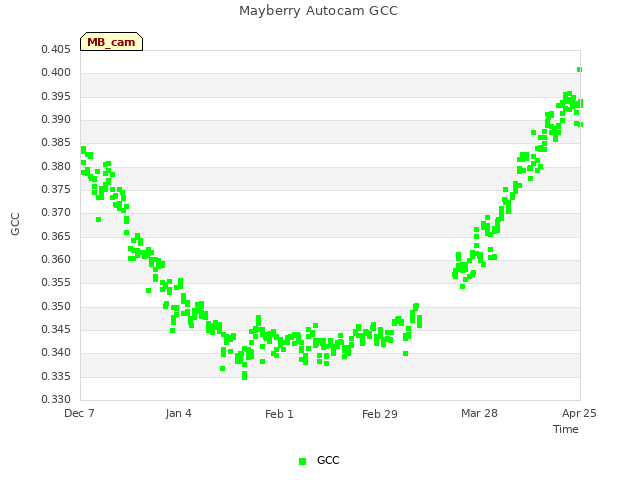The width and height of the screenshot is (640, 480).
Task: Click the 0.375 y-axis value
Action: [x=56, y=189]
